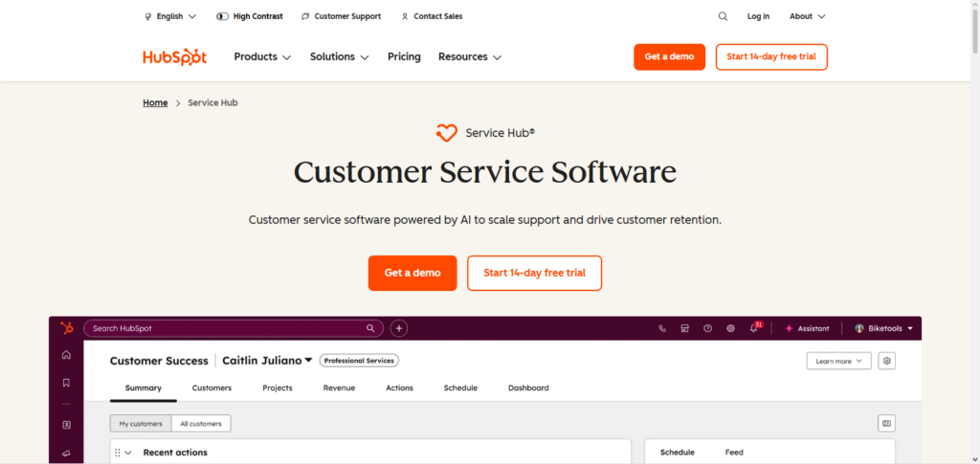Open the Schedule tab in dashboard header
The height and width of the screenshot is (464, 980).
(460, 387)
